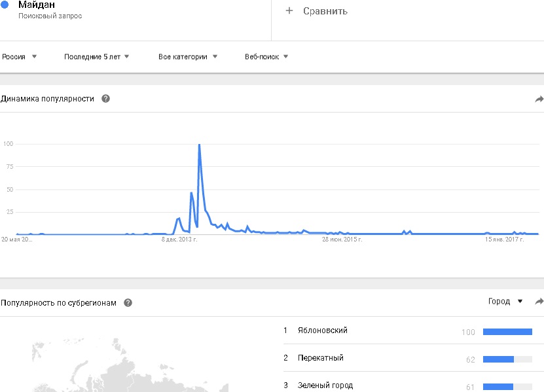The height and width of the screenshot is (392, 544).
Task: Share the popularity dynamics chart
Action: click(x=539, y=99)
